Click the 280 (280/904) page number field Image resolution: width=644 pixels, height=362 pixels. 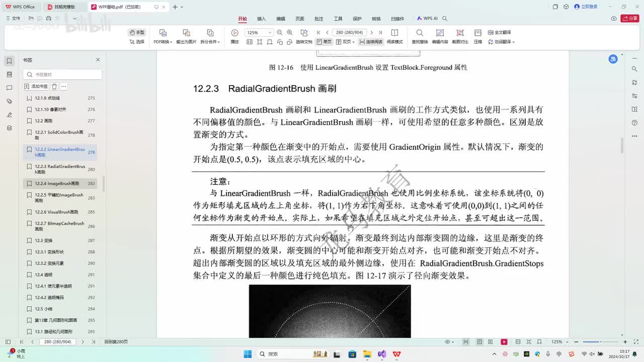(x=350, y=32)
